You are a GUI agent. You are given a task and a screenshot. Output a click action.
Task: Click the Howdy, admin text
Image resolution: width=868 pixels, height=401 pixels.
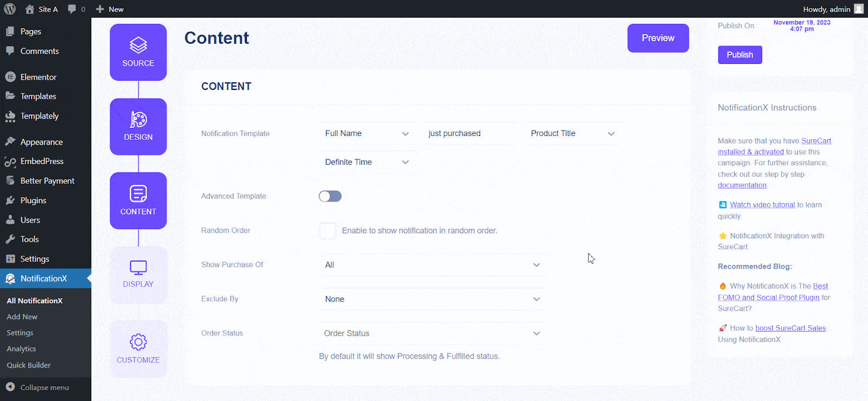tap(827, 9)
